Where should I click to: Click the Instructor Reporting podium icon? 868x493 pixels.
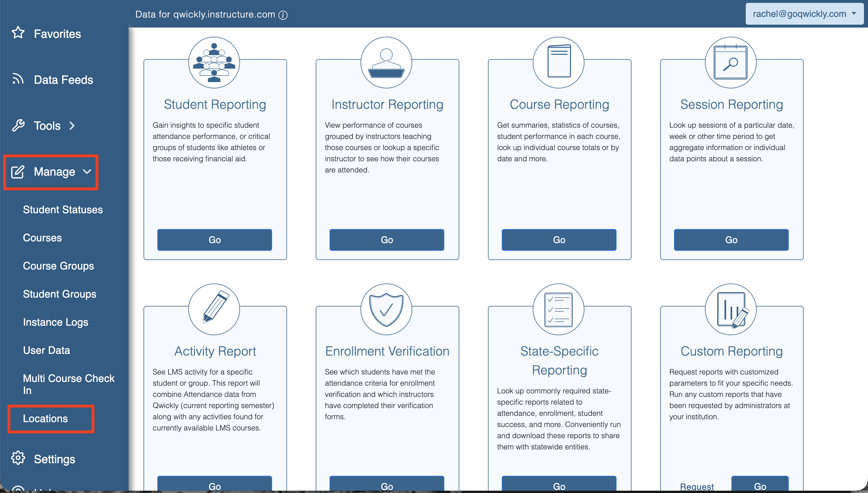(x=386, y=63)
